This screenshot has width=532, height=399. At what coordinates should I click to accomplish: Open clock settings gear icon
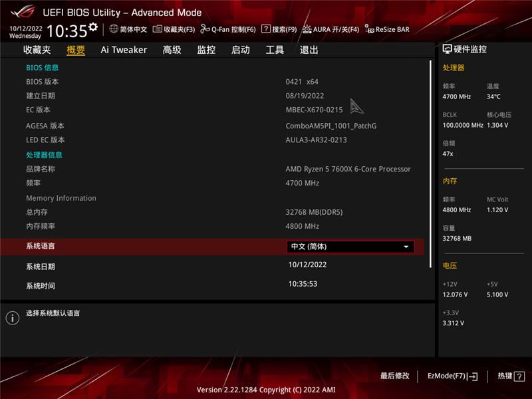(x=93, y=27)
